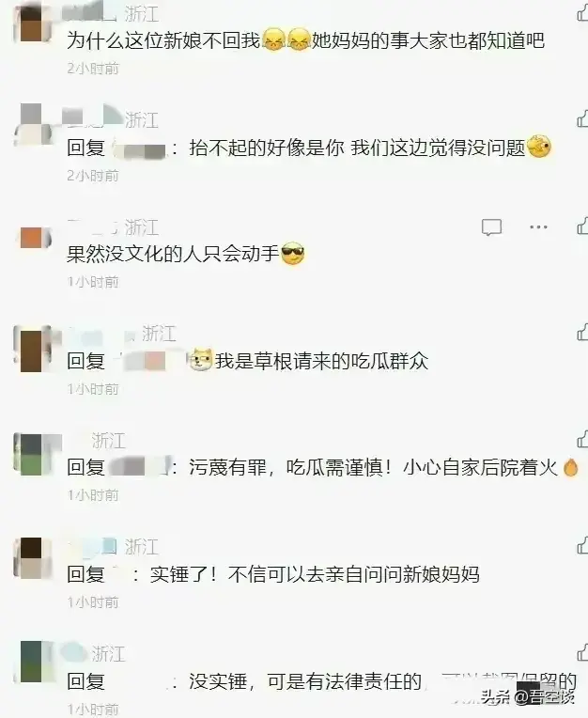Like the 污蔑有罪 comment
This screenshot has height=718, width=588.
pyautogui.click(x=582, y=439)
